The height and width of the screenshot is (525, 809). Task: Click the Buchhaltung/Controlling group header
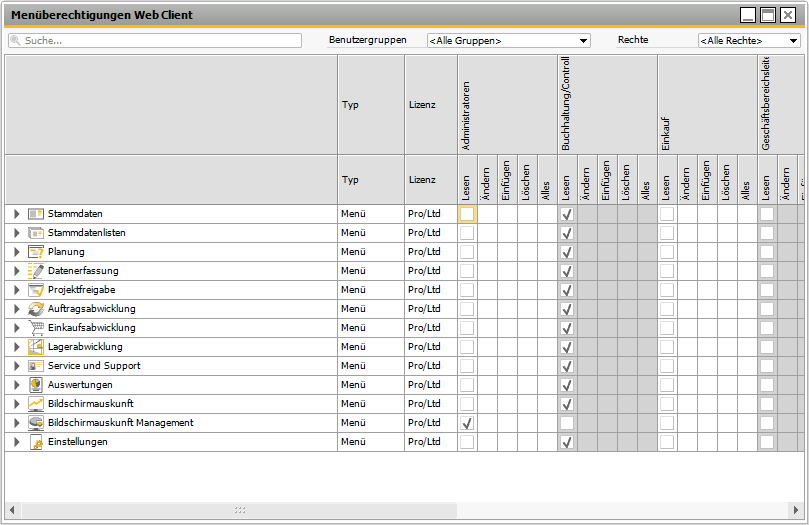click(607, 105)
